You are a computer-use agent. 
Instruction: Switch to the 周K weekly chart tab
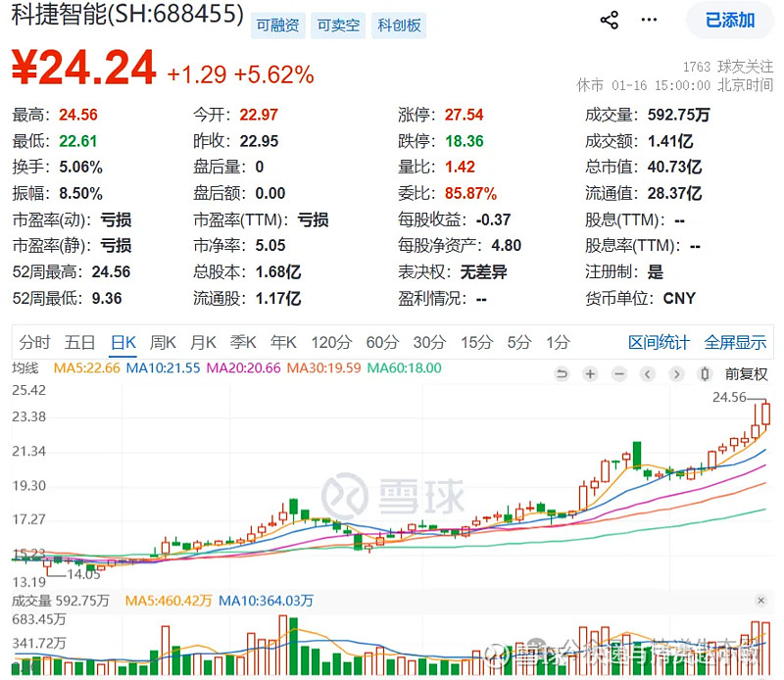point(163,343)
